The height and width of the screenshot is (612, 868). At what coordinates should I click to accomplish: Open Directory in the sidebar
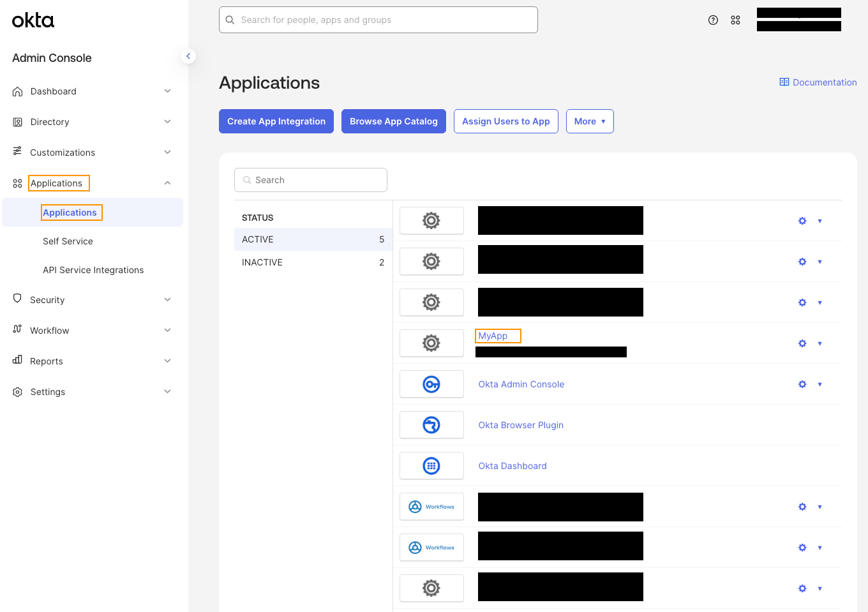50,122
